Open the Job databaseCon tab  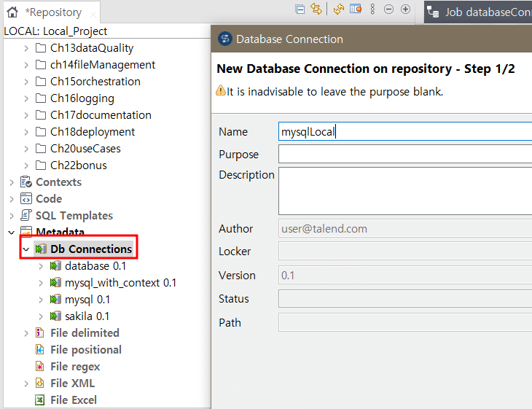pyautogui.click(x=478, y=12)
